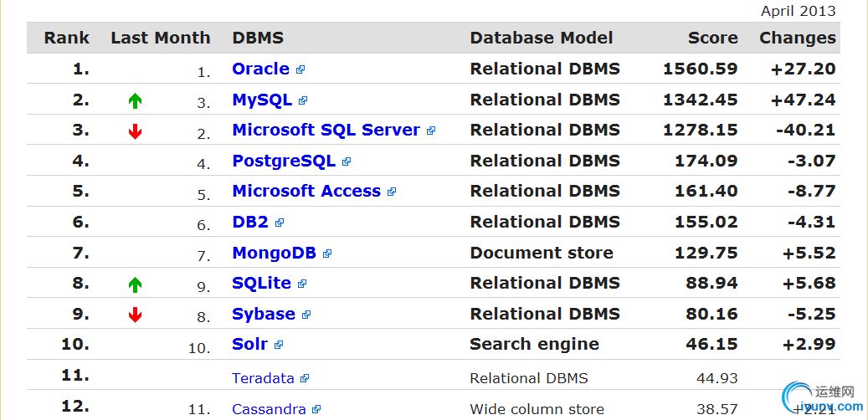Open the Solr DBMS link
The height and width of the screenshot is (420, 868).
pos(249,344)
